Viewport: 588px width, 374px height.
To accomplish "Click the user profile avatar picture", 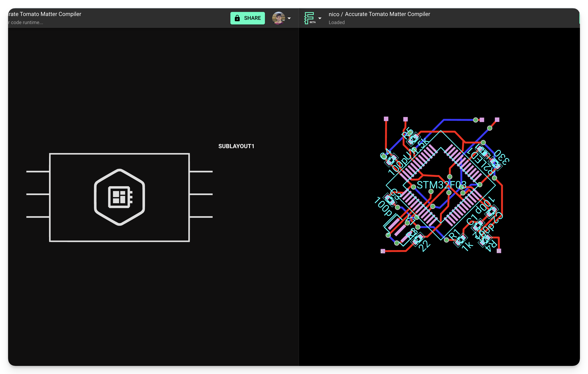I will tap(278, 18).
